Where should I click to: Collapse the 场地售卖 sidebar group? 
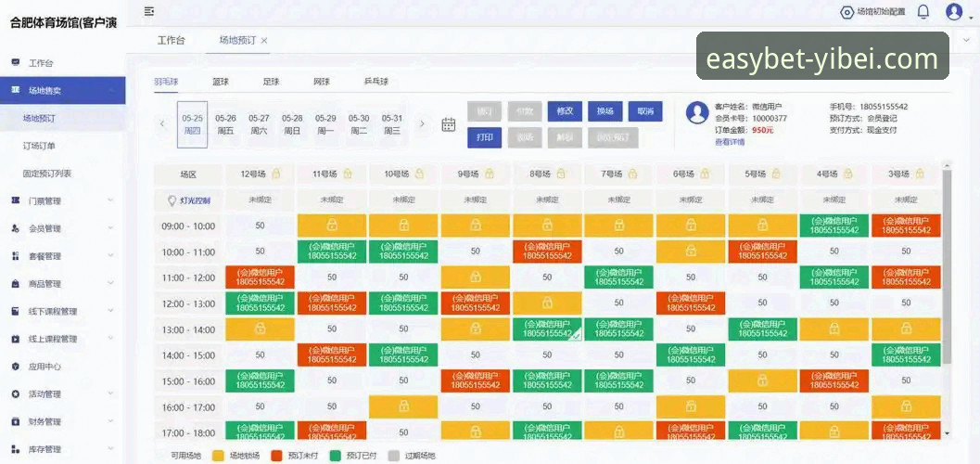coord(110,91)
